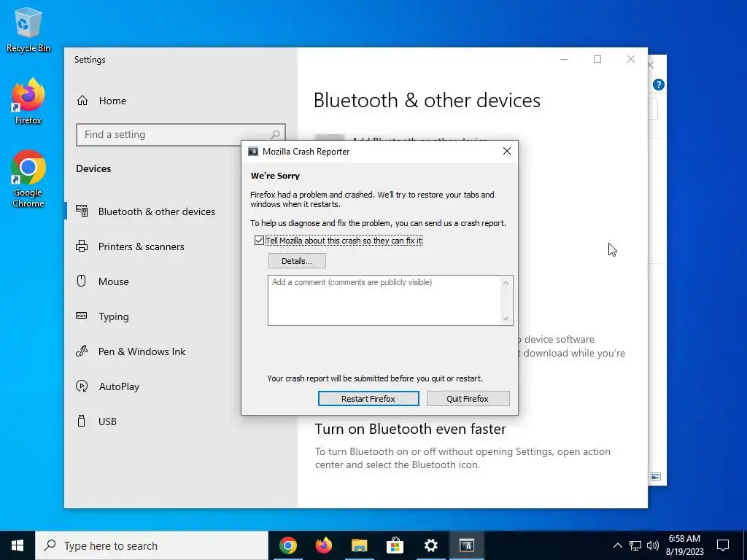
Task: Open Google Chrome from the taskbar
Action: click(x=288, y=545)
